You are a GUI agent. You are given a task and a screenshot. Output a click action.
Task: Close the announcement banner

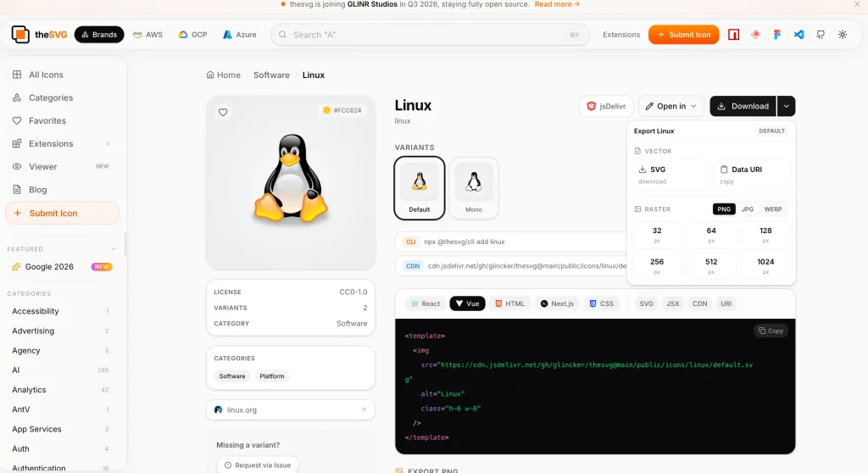pyautogui.click(x=857, y=4)
